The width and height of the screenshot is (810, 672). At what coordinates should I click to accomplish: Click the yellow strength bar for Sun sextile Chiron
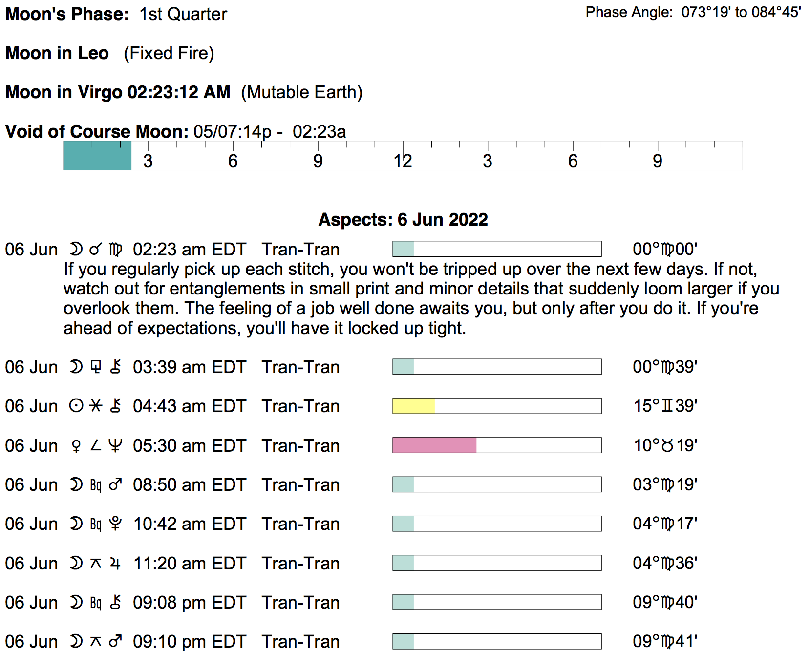point(413,406)
